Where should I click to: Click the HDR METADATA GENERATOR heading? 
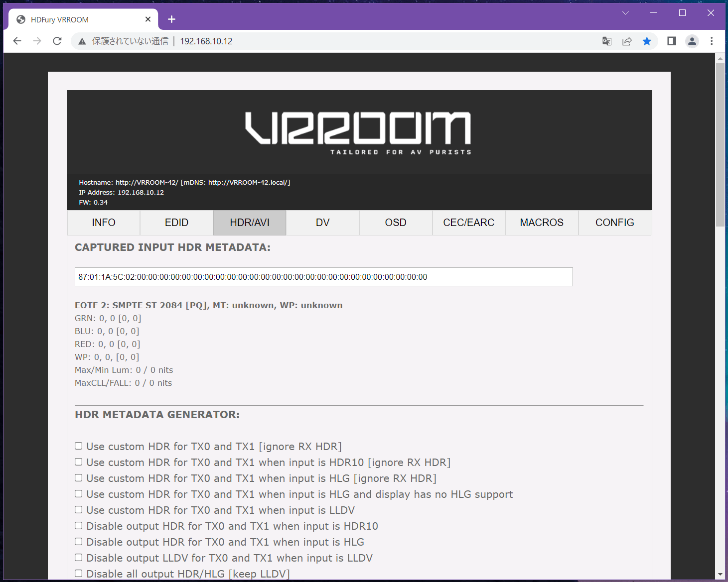(x=157, y=415)
